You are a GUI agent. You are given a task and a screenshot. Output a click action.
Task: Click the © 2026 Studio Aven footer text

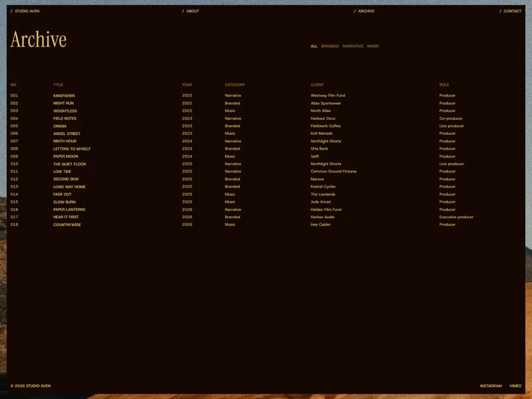[31, 386]
